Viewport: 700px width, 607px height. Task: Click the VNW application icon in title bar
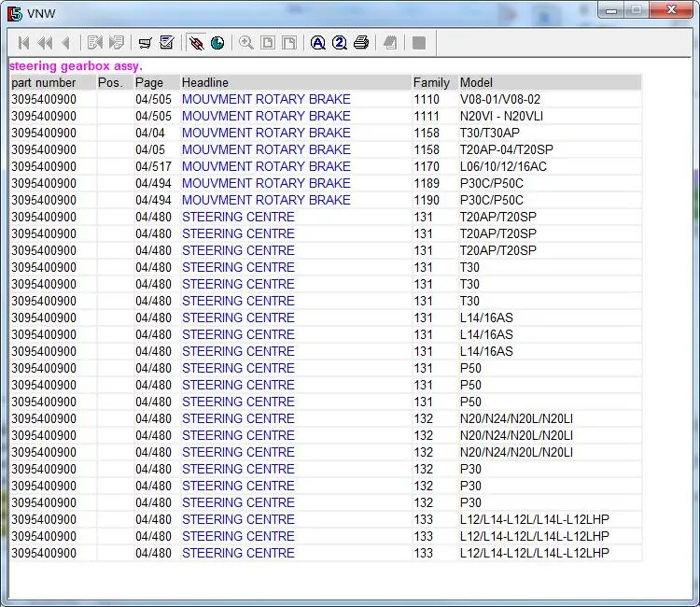point(15,13)
